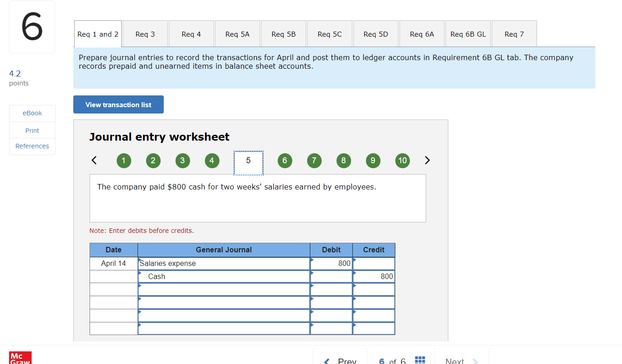Open the eBook link
Viewport: 622px width, 364px height.
tap(32, 113)
